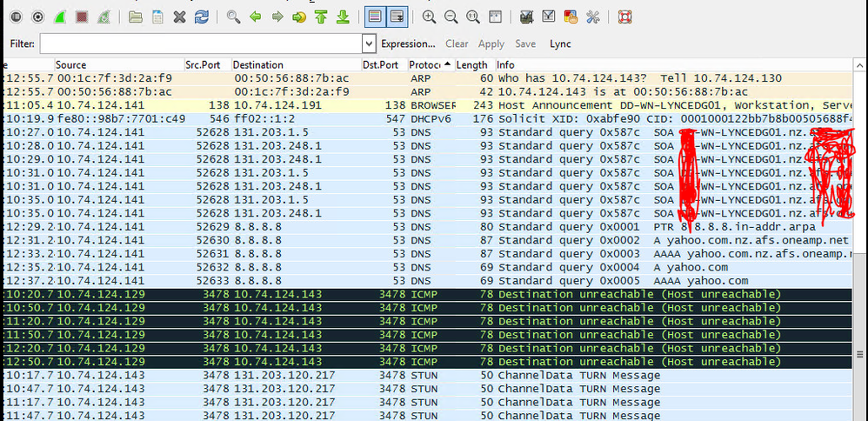Select DNS query 0x0003 AAAA yahoo.com.nz
This screenshot has height=421, width=868.
pos(427,254)
